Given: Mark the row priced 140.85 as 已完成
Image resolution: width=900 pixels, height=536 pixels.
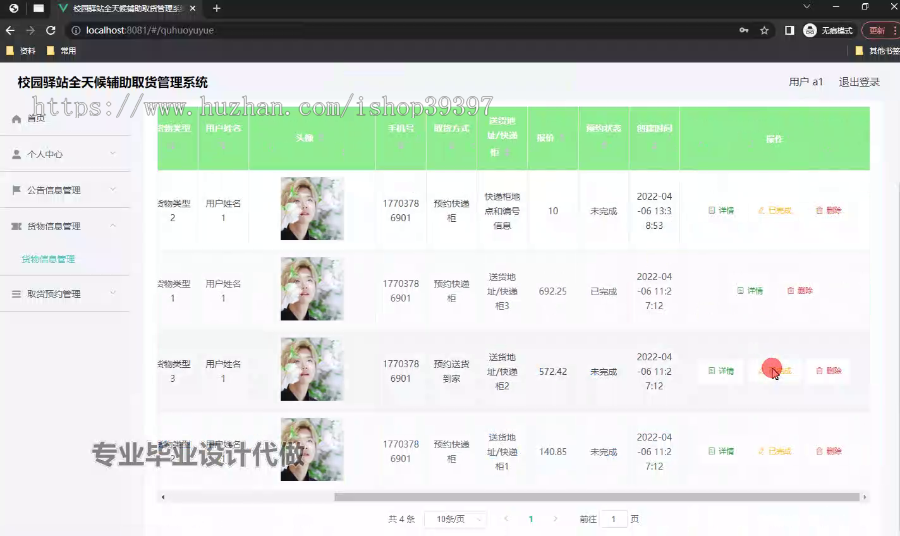Looking at the screenshot, I should pyautogui.click(x=775, y=452).
